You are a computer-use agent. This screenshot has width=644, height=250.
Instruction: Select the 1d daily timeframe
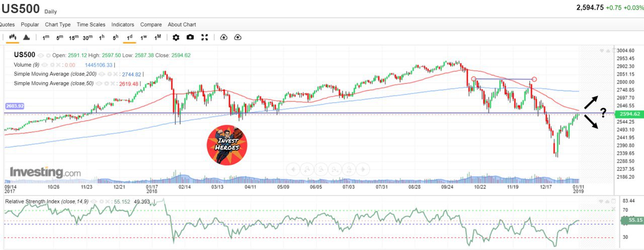pyautogui.click(x=129, y=37)
